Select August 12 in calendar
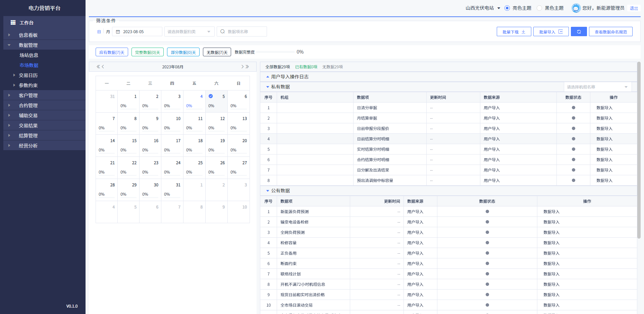 216,123
